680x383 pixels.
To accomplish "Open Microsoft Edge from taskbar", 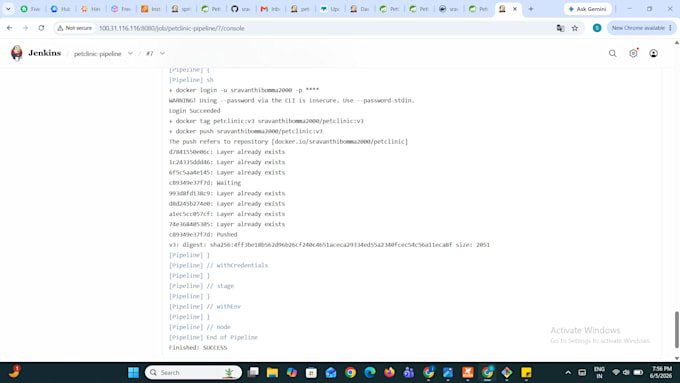I will (x=370, y=372).
